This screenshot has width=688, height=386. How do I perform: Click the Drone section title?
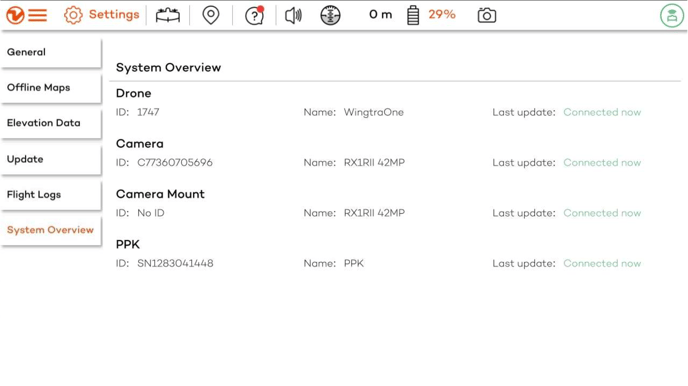pyautogui.click(x=133, y=93)
